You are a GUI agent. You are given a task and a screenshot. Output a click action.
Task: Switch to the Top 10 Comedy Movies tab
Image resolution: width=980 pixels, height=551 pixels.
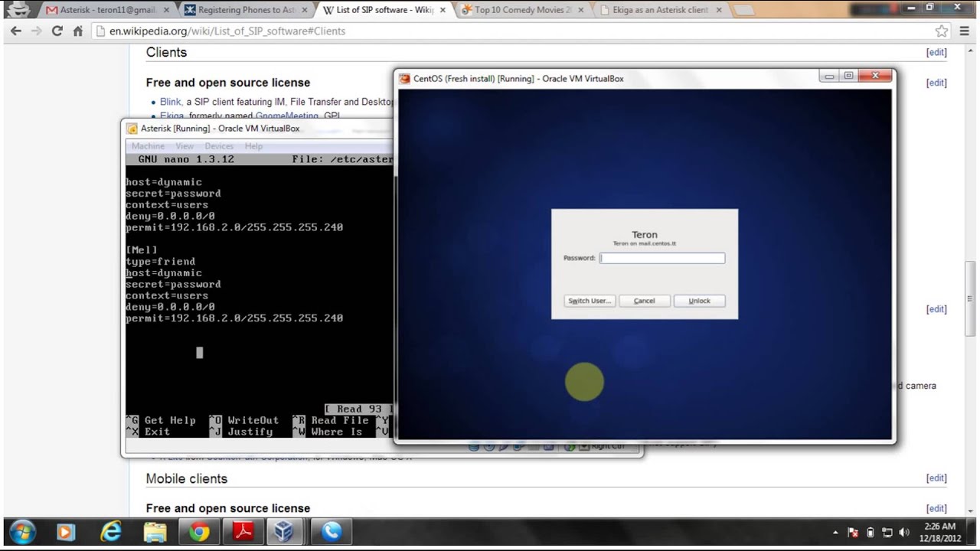click(522, 10)
